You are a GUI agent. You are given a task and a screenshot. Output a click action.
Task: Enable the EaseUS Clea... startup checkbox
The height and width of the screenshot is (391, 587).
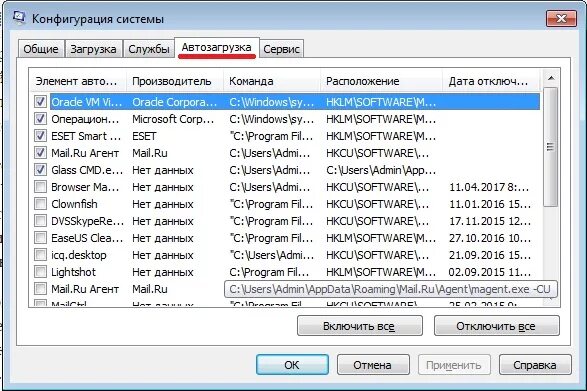pos(40,238)
